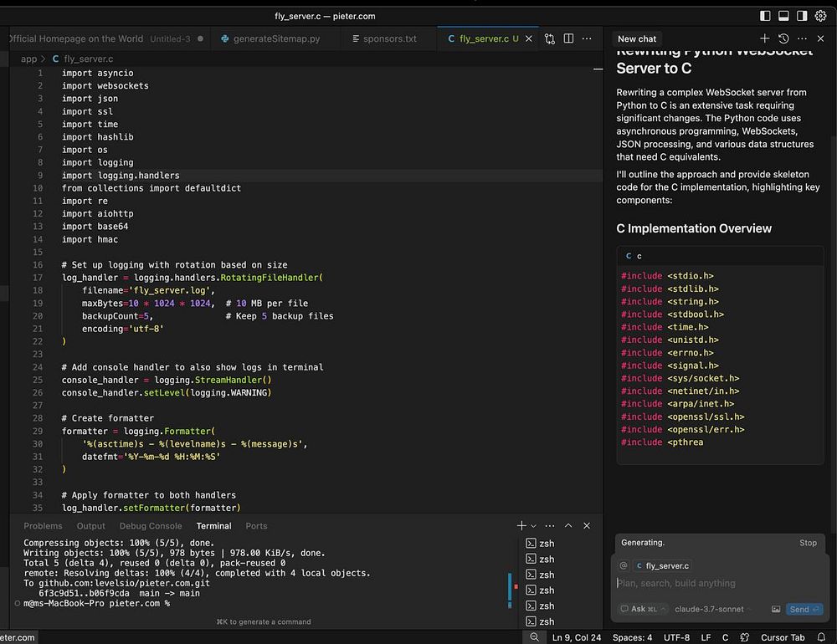Open chat history in the AI panel

tap(783, 38)
